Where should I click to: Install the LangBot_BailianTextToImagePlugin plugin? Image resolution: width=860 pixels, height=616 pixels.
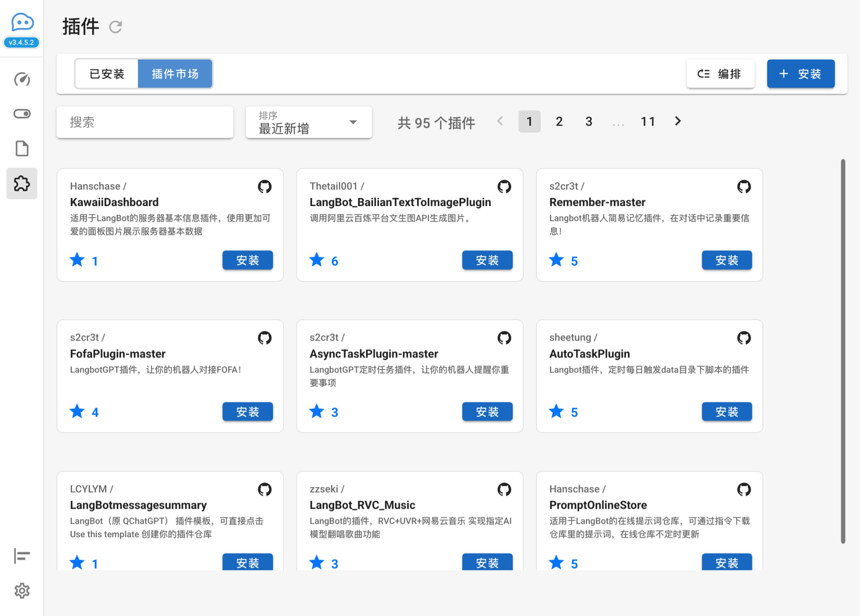(x=487, y=260)
